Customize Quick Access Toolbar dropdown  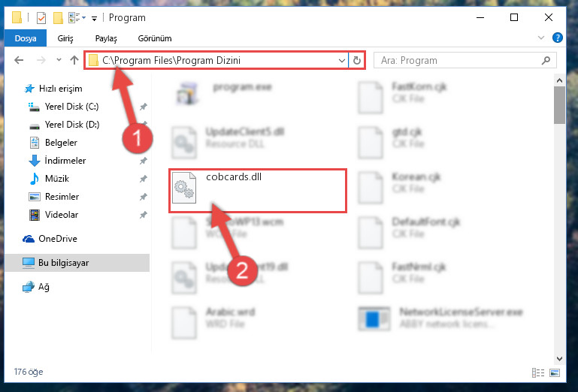95,19
